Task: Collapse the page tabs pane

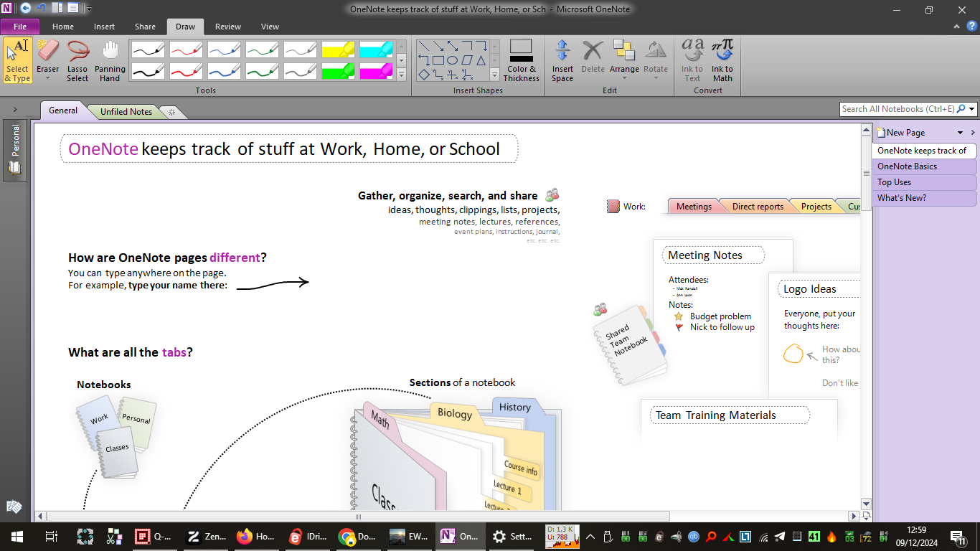Action: pos(973,133)
